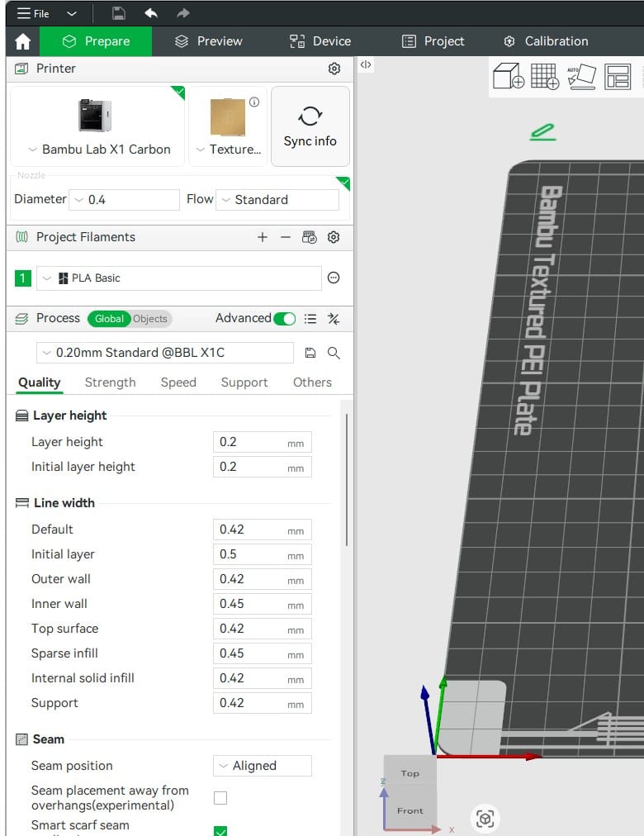The image size is (644, 836).
Task: Open the process settings list icon
Action: 310,319
